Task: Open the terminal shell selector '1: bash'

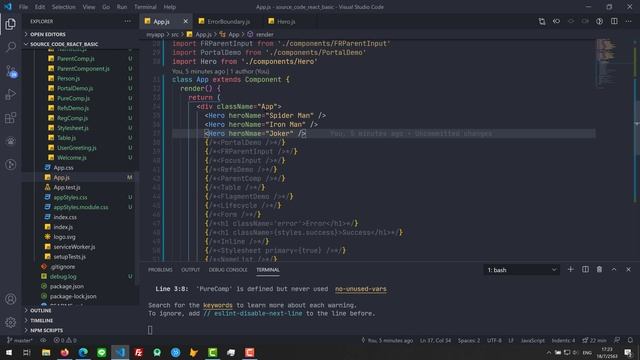Action: tap(522, 270)
